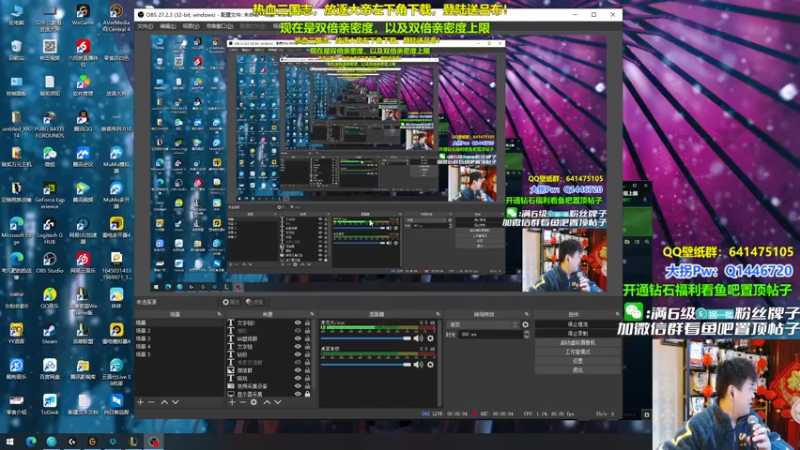Screen dimensions: 800x450
Task: Toggle lock on 微信群 source
Action: pos(307,370)
